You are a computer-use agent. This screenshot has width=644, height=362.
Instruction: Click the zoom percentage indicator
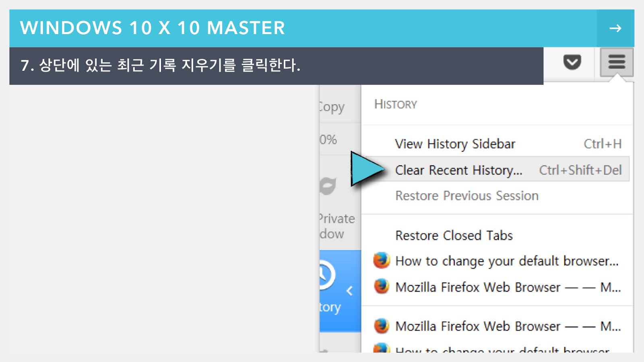click(328, 140)
